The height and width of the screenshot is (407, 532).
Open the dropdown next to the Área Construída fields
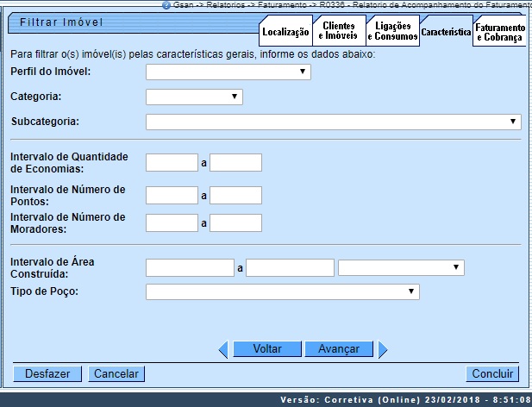[401, 268]
